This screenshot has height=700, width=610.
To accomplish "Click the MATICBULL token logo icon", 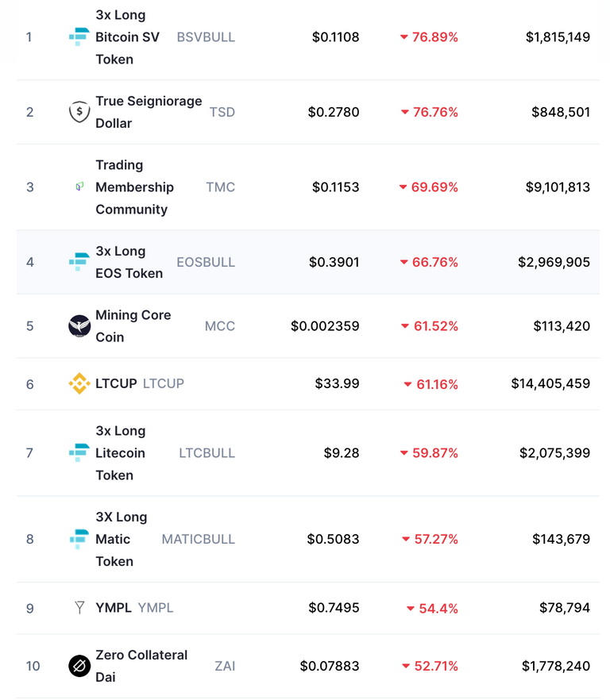I will (79, 539).
